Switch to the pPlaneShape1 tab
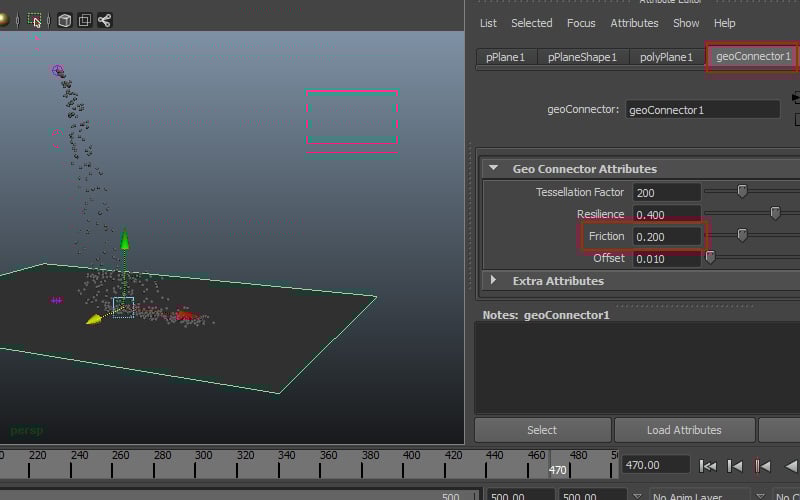The height and width of the screenshot is (500, 800). click(x=582, y=57)
